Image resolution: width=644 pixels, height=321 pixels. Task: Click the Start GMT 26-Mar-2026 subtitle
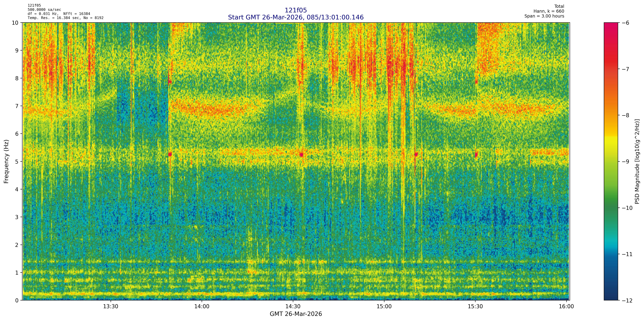point(296,17)
